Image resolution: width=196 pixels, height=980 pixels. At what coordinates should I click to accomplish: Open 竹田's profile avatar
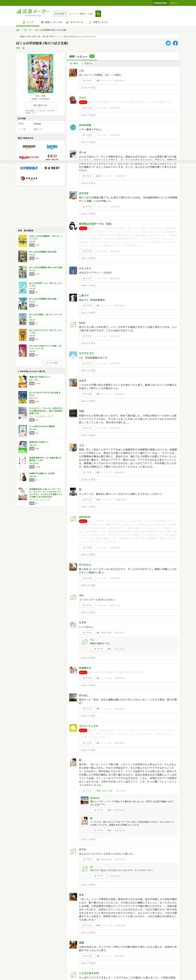73,413
